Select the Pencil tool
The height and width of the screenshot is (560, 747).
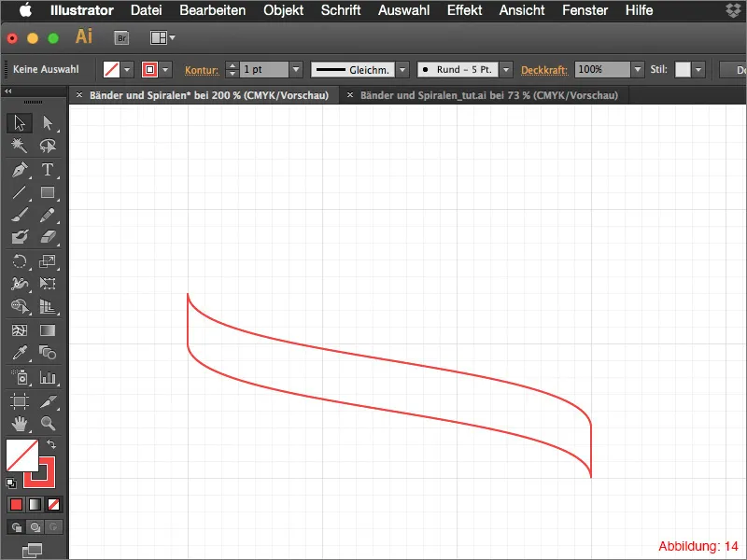[x=48, y=215]
